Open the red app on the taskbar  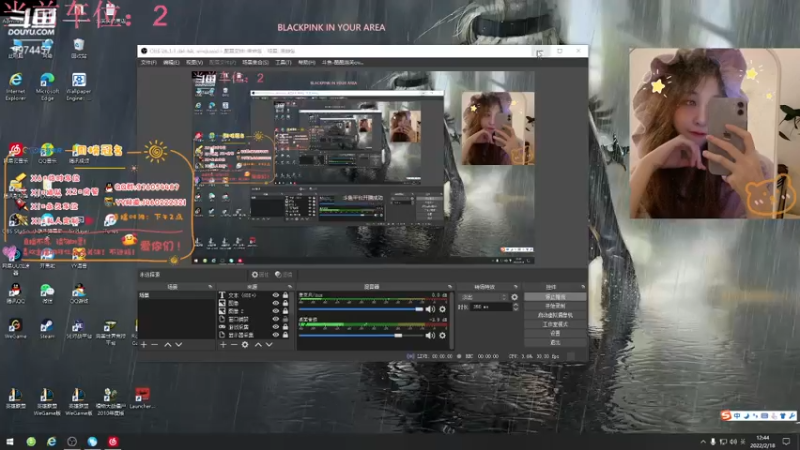pos(113,441)
